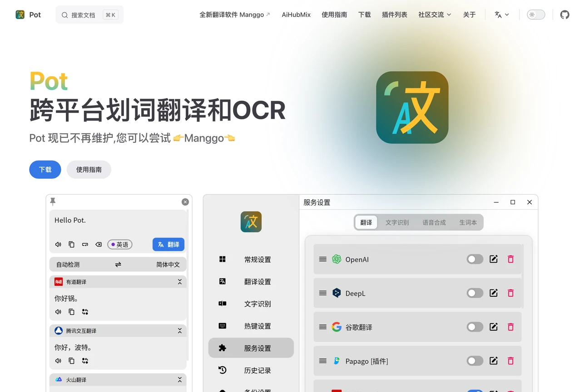Click the gray 使用指南 button below the tagline

tap(89, 169)
